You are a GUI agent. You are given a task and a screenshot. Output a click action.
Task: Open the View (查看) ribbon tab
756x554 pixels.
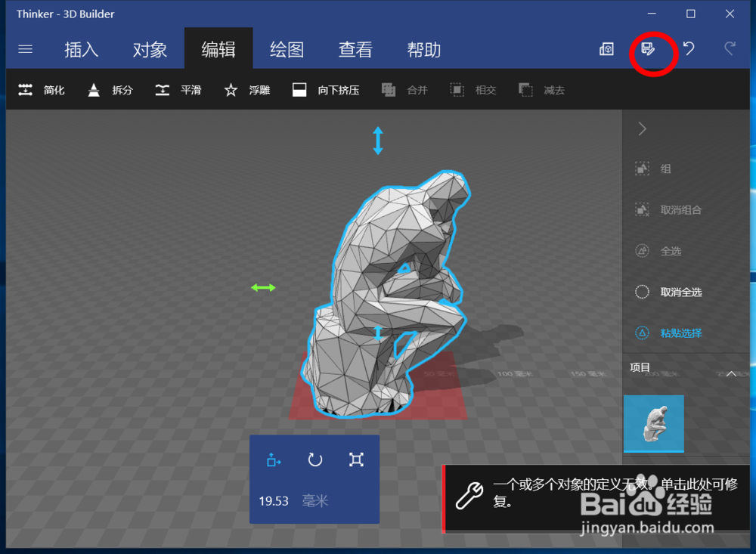[355, 49]
